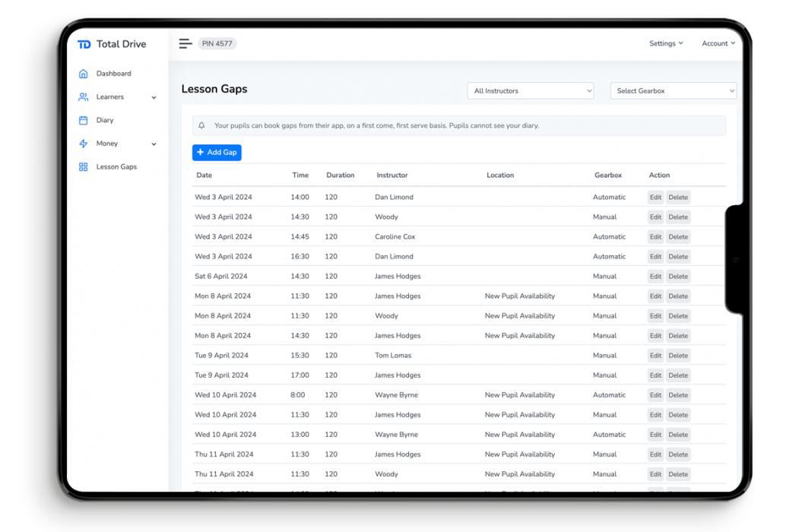
Task: Open the Dashboard sidebar icon
Action: (83, 73)
